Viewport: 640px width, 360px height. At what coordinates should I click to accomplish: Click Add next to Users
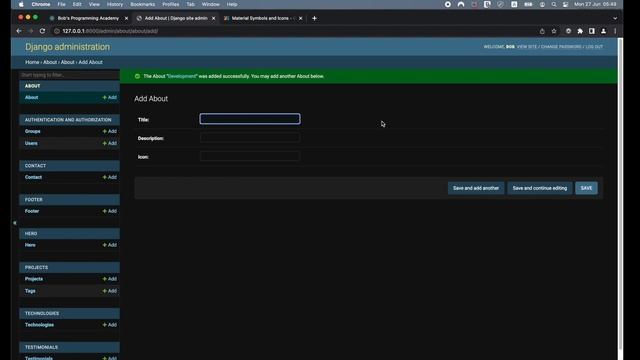coord(110,144)
